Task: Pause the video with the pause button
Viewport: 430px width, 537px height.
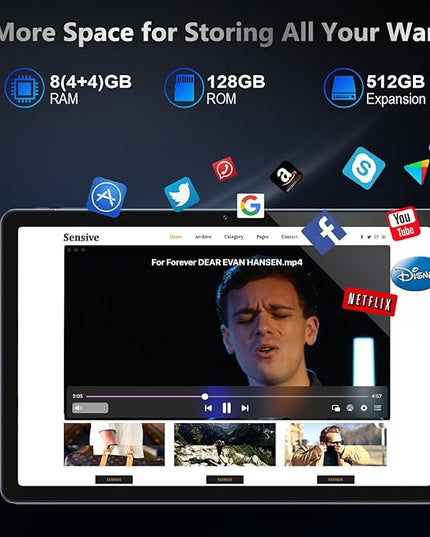Action: 227,408
